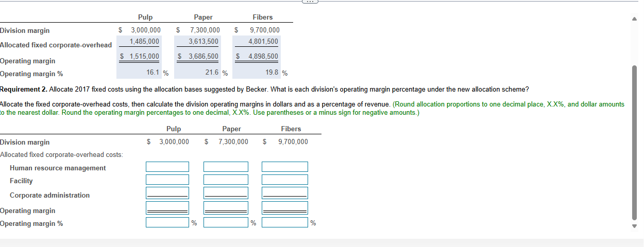Viewport: 644px width, 247px height.
Task: Click the Fibers operating margin value 4,898,500
Action: click(x=263, y=56)
